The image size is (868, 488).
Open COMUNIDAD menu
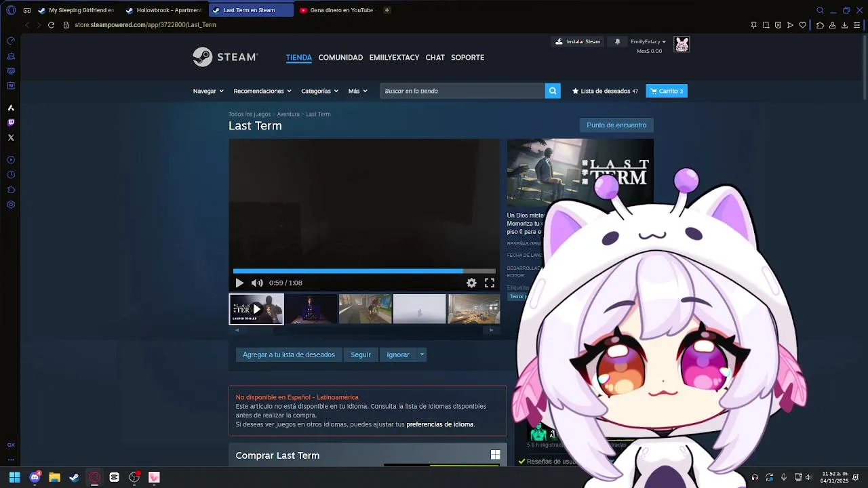(x=340, y=58)
